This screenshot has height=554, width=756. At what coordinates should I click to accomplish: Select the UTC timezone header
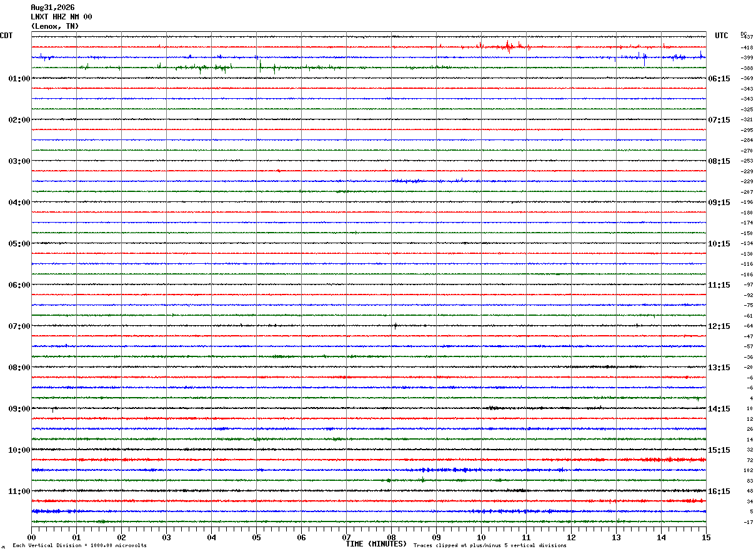(x=722, y=36)
